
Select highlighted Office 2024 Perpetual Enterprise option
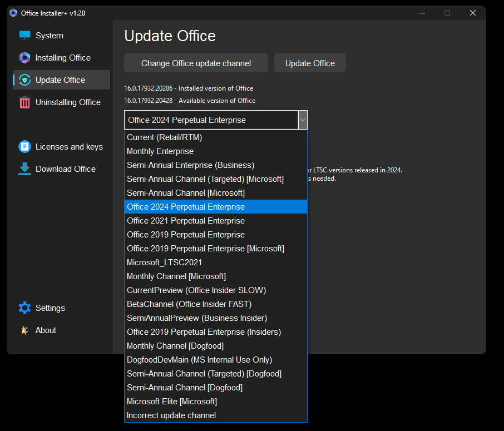pos(216,207)
